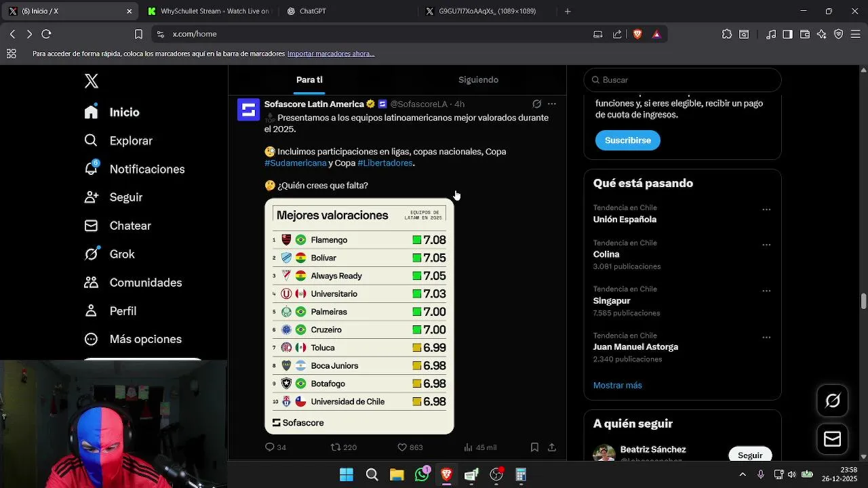
Task: Open File Explorer from the taskbar
Action: [397, 474]
